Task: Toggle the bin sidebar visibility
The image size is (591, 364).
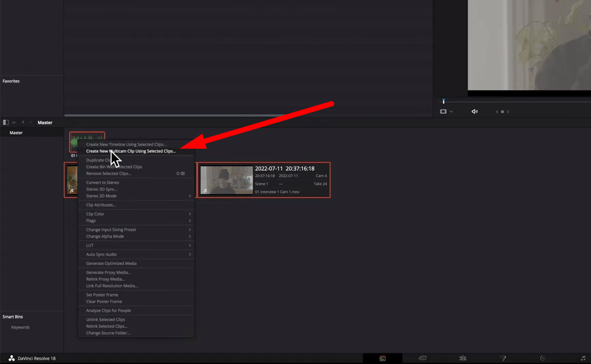Action: tap(5, 122)
